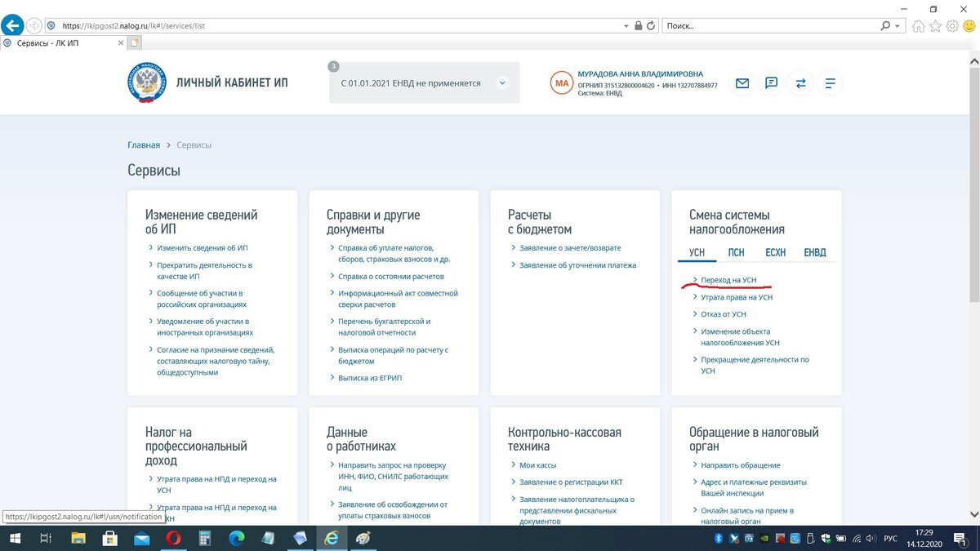Follow the Главная breadcrumb link
Screen dimensions: 980x551
pyautogui.click(x=144, y=144)
